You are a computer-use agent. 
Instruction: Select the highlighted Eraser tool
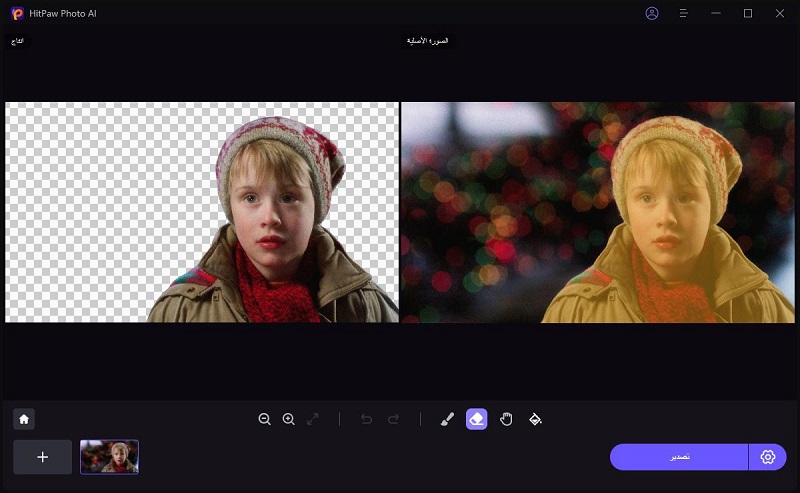coord(477,419)
